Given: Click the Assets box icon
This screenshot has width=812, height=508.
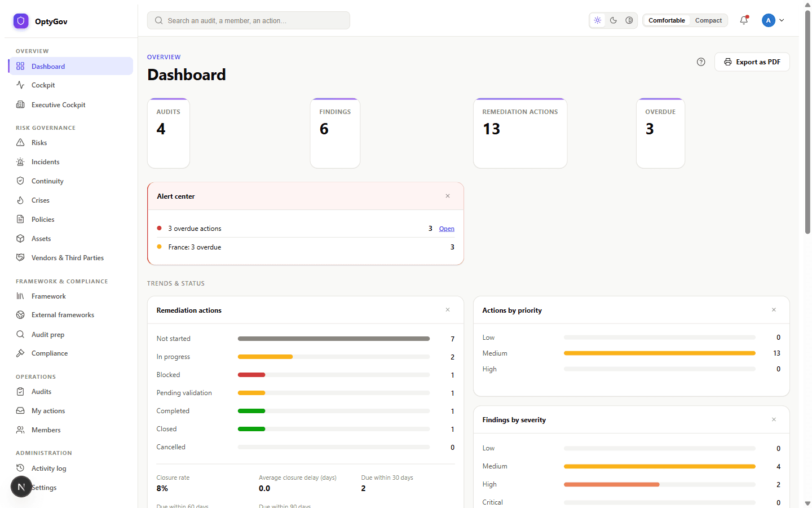Looking at the screenshot, I should 20,239.
